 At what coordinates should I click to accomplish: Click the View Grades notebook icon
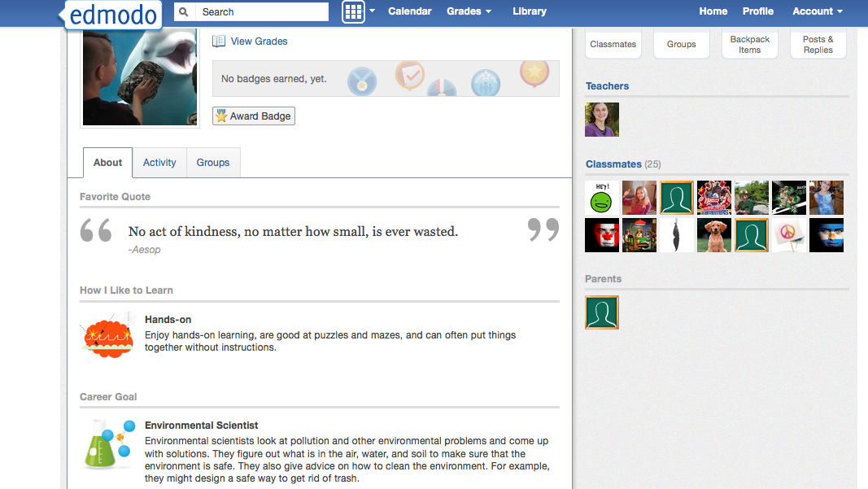[219, 41]
